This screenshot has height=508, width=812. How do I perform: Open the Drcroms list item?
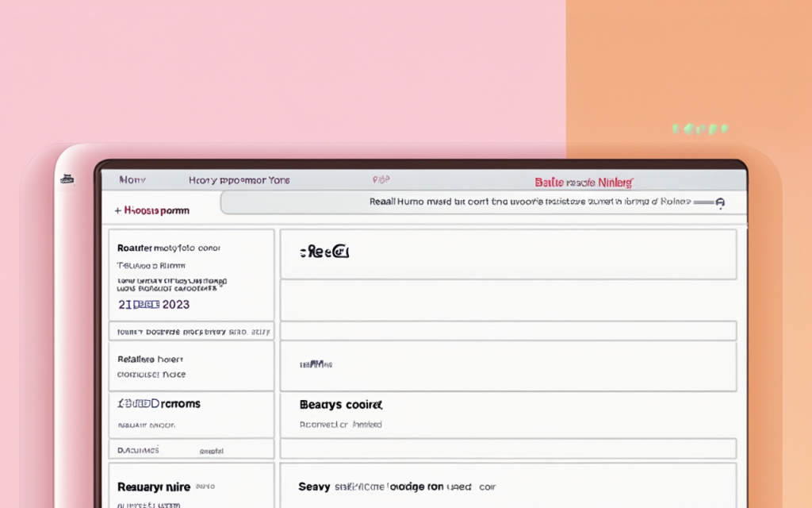(x=159, y=404)
